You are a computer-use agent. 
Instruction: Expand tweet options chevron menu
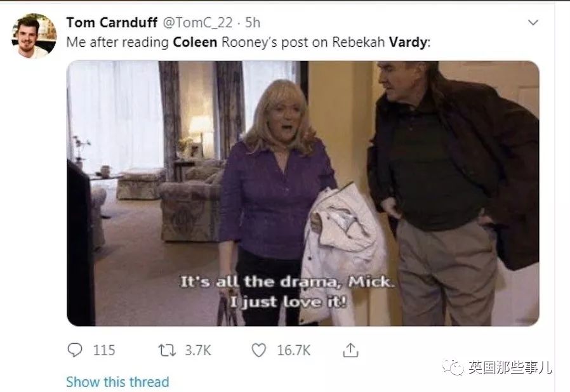[533, 23]
